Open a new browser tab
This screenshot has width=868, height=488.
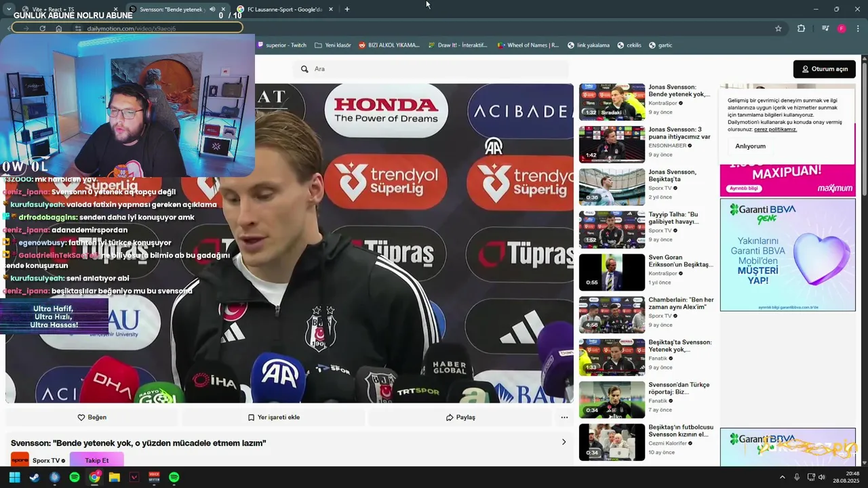point(347,9)
